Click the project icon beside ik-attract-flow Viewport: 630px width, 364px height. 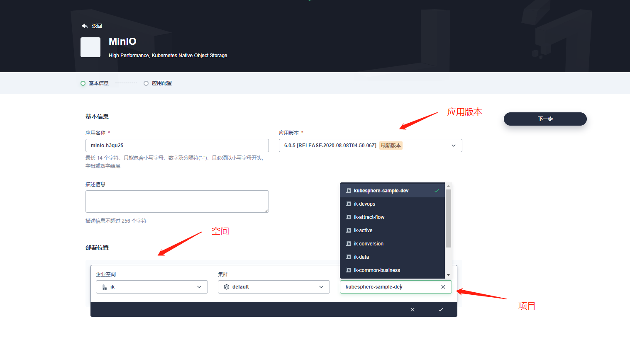click(x=348, y=217)
